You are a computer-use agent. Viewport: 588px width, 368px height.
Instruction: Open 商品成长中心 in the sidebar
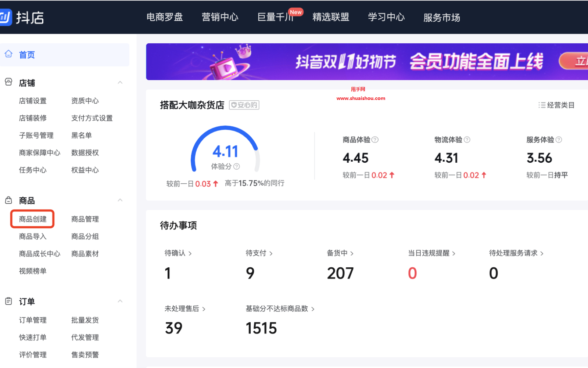click(x=40, y=254)
